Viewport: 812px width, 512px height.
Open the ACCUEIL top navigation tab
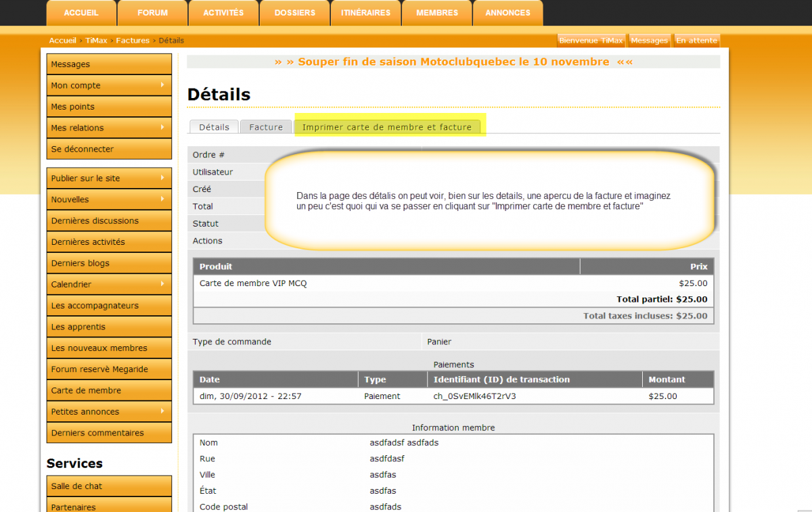(x=81, y=13)
